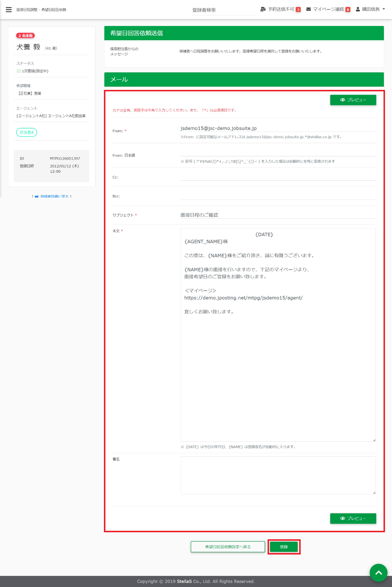Click inside the 署名 signature textarea
The image size is (392, 587).
tap(278, 475)
